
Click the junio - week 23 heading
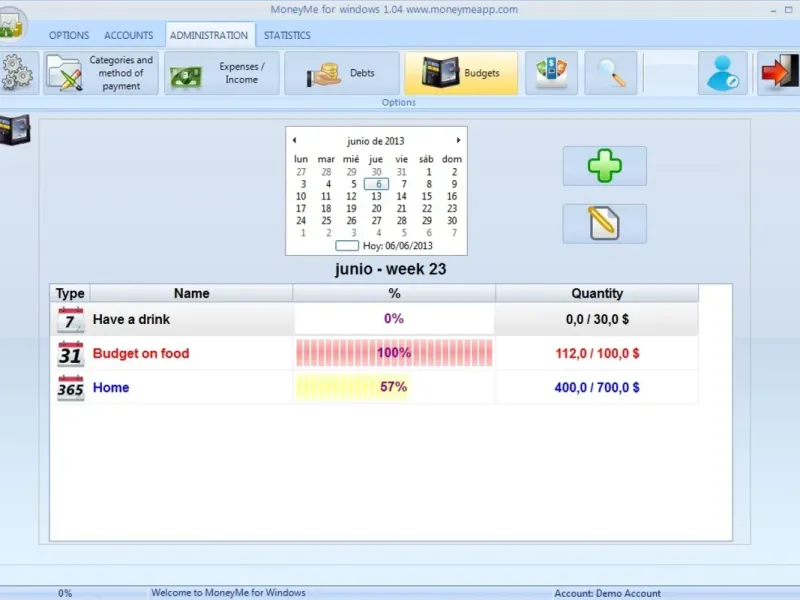[x=391, y=269]
